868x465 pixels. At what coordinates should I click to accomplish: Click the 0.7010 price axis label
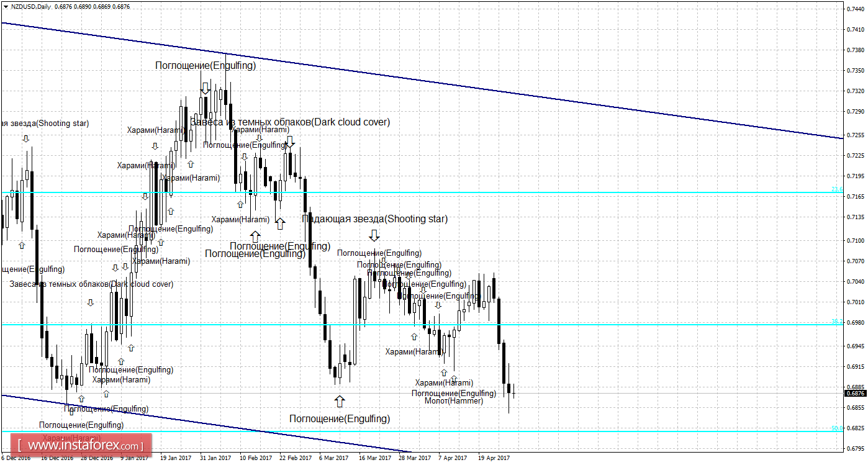pyautogui.click(x=856, y=302)
